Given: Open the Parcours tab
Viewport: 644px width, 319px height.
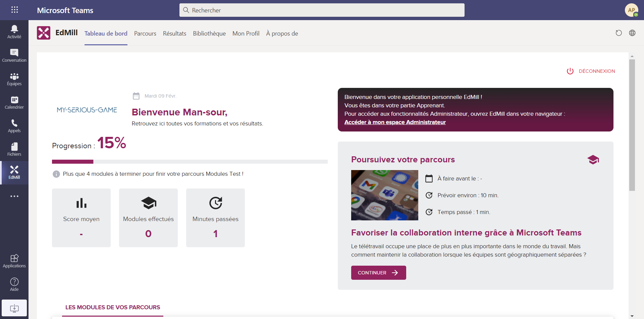Looking at the screenshot, I should (145, 33).
